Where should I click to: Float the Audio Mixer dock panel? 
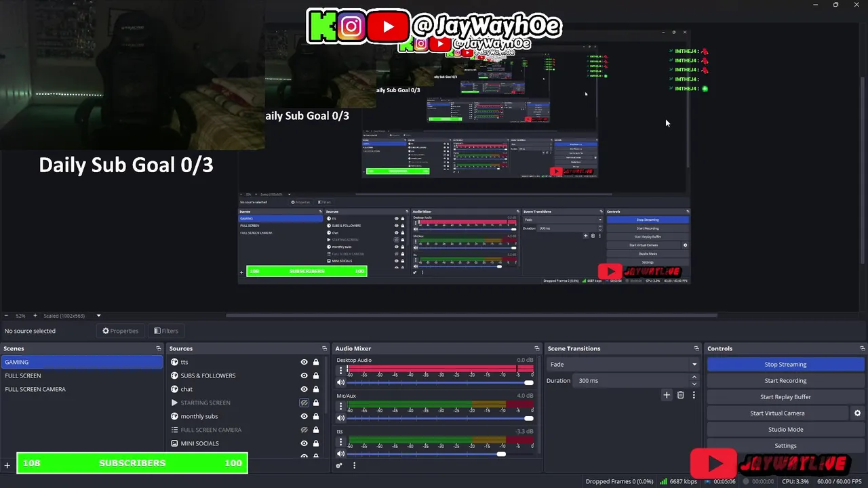(536, 348)
